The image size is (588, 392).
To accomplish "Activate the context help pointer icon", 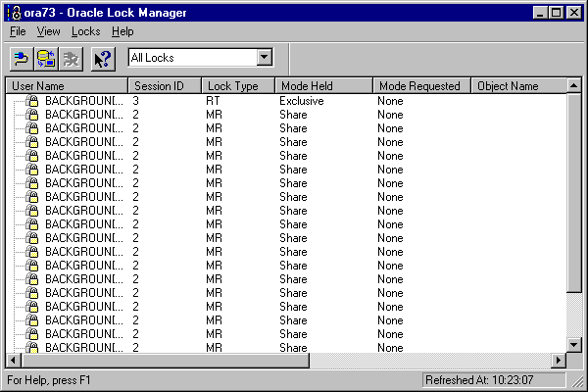I will pos(103,59).
